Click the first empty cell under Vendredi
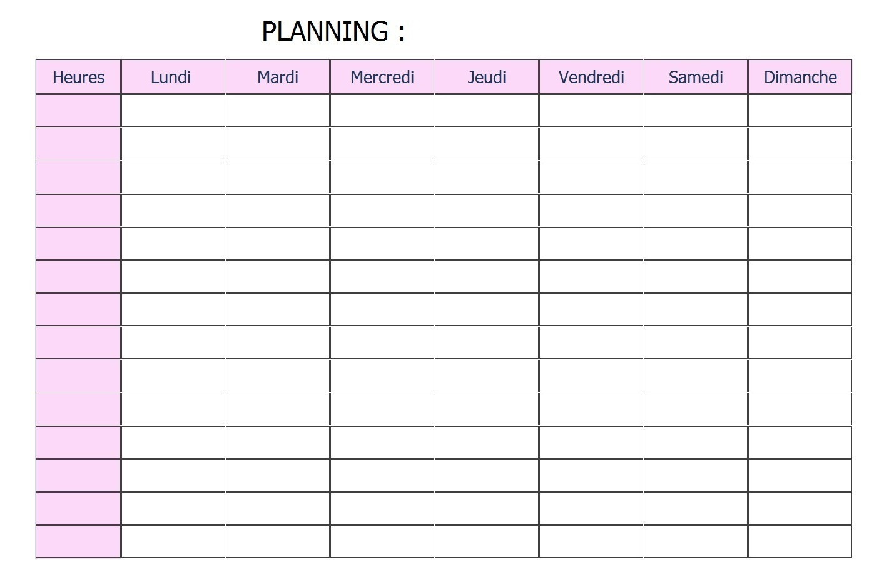884x588 pixels. coord(591,111)
